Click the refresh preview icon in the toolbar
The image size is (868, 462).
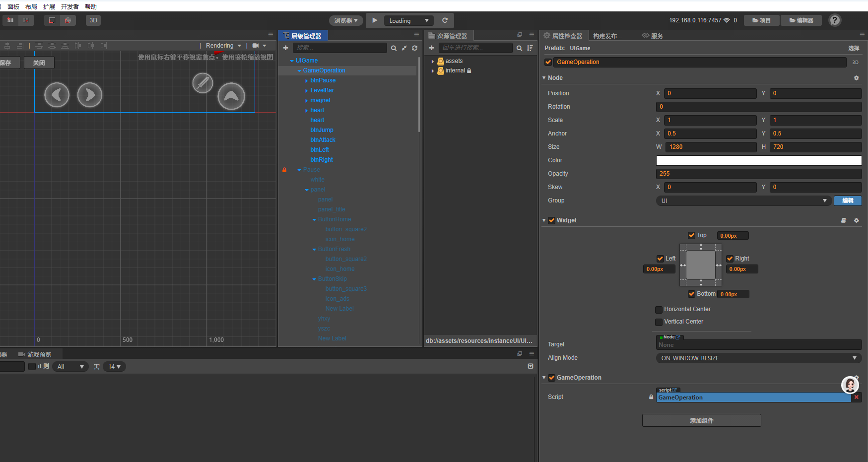point(445,20)
